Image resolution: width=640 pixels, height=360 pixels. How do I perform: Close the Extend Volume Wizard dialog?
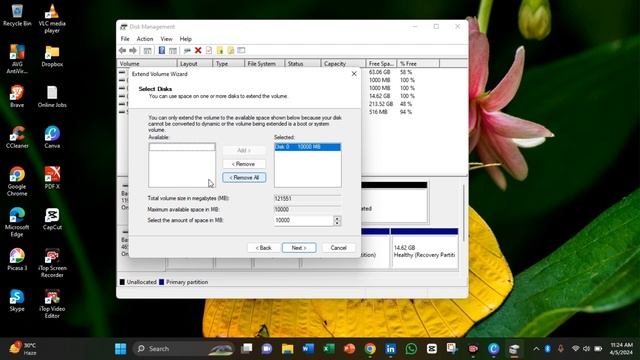[x=354, y=74]
